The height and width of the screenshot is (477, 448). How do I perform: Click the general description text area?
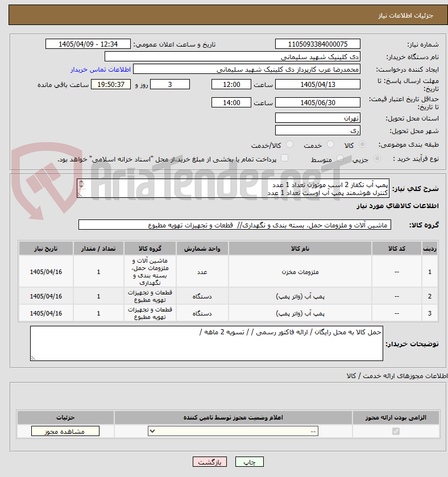click(233, 189)
